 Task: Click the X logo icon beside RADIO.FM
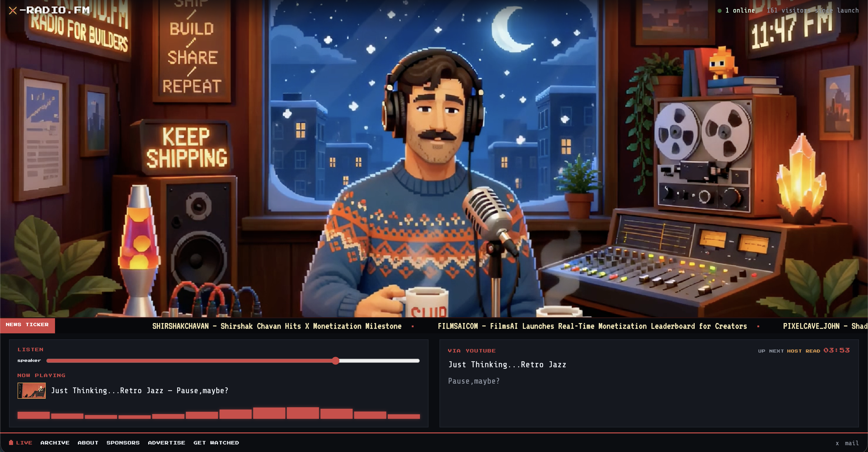[x=13, y=11]
